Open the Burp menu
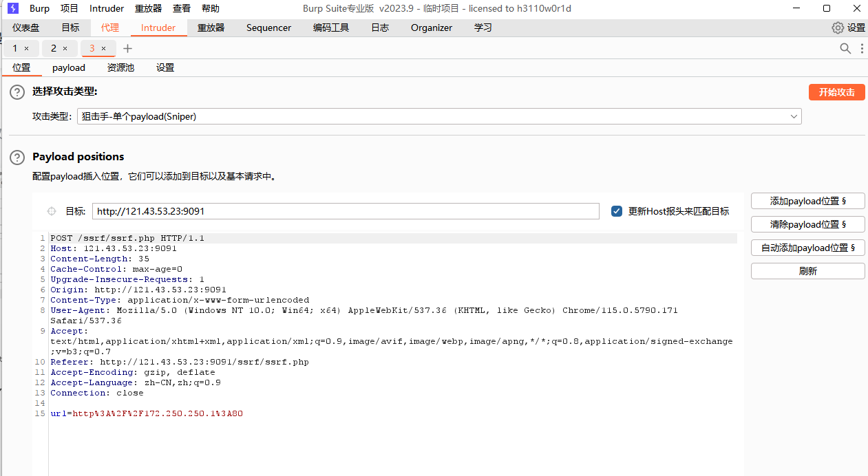The image size is (868, 476). [39, 8]
